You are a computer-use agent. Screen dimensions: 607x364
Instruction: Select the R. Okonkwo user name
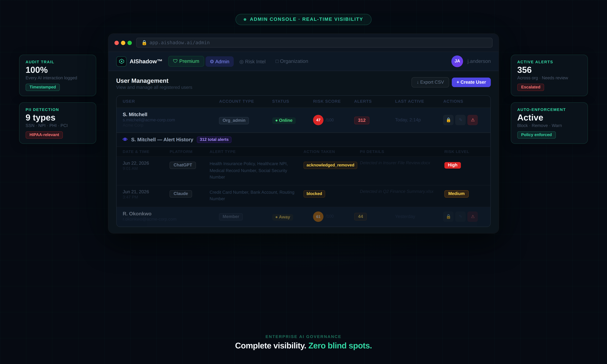pyautogui.click(x=137, y=214)
